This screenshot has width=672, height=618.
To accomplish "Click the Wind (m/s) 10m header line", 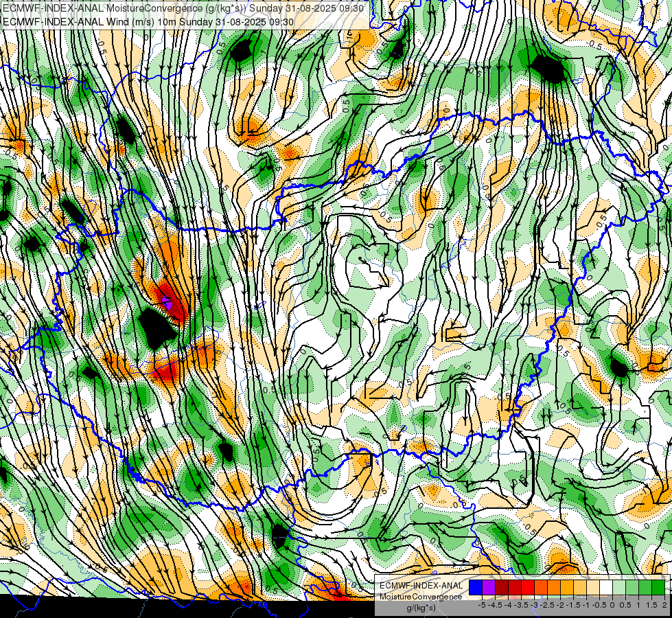I will coord(148,21).
